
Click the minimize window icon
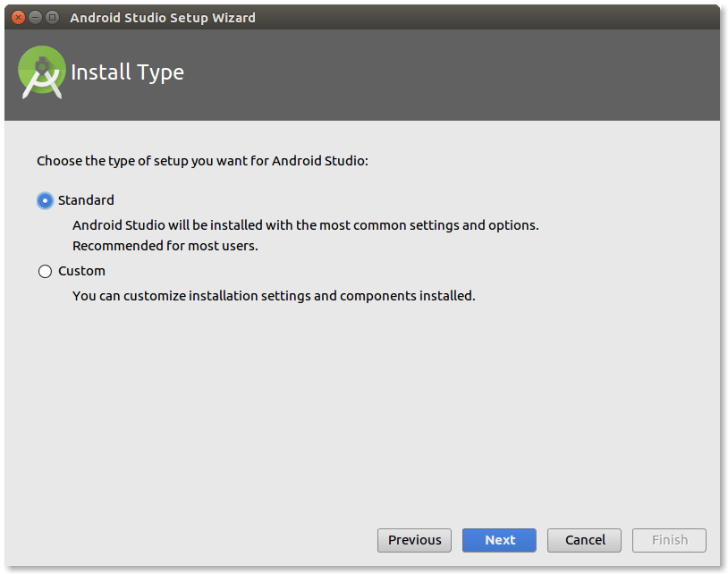[x=34, y=16]
